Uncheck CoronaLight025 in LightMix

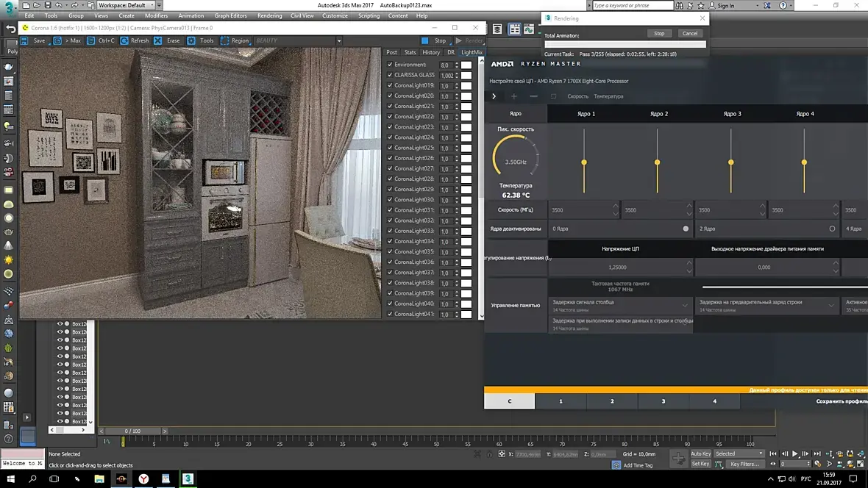click(390, 148)
